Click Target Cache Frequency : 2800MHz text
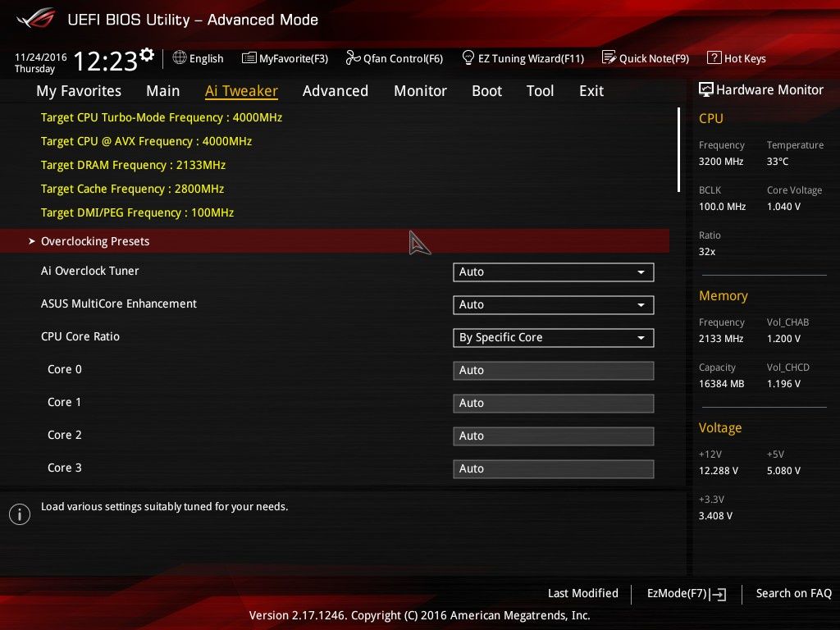This screenshot has width=840, height=630. coord(132,189)
